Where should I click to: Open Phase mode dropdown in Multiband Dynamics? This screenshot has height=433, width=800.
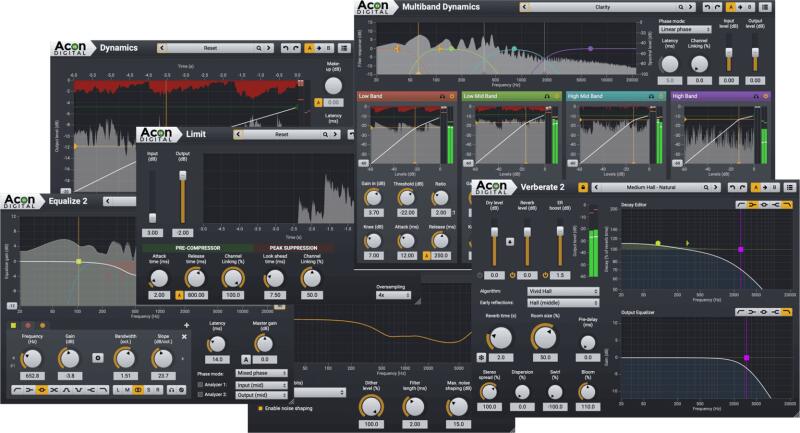(x=685, y=30)
